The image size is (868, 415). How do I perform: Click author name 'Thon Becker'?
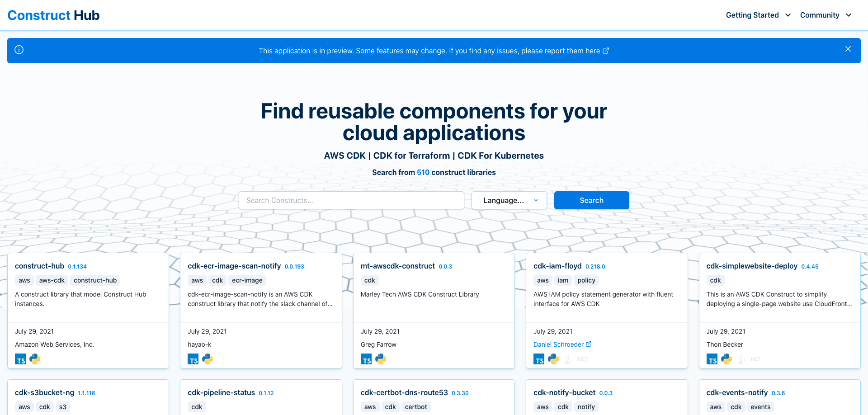[725, 344]
